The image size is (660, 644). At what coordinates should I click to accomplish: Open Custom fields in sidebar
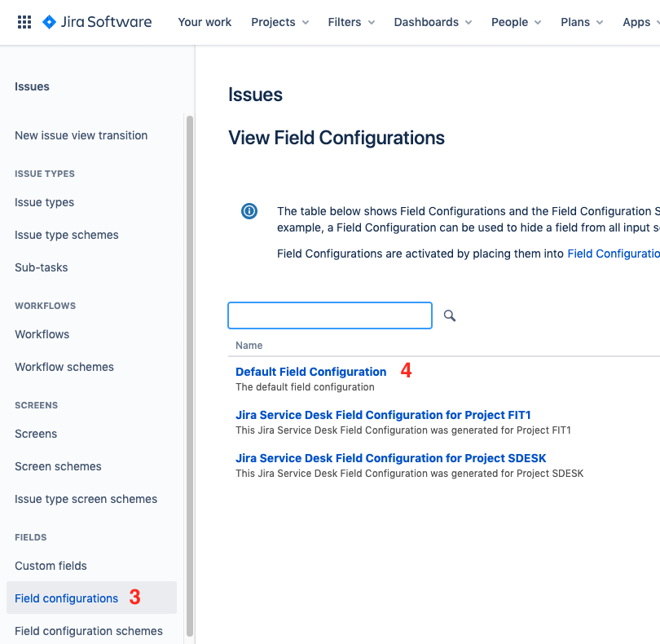click(51, 566)
